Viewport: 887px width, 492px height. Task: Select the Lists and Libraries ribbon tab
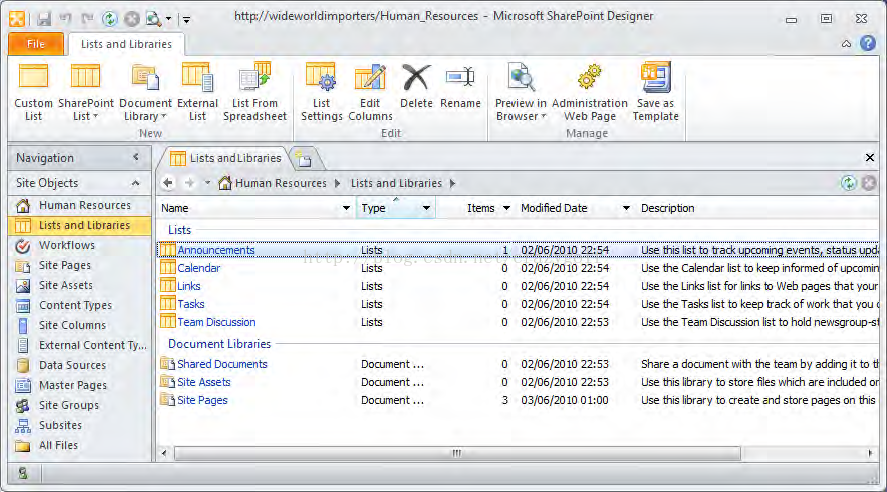(x=126, y=44)
